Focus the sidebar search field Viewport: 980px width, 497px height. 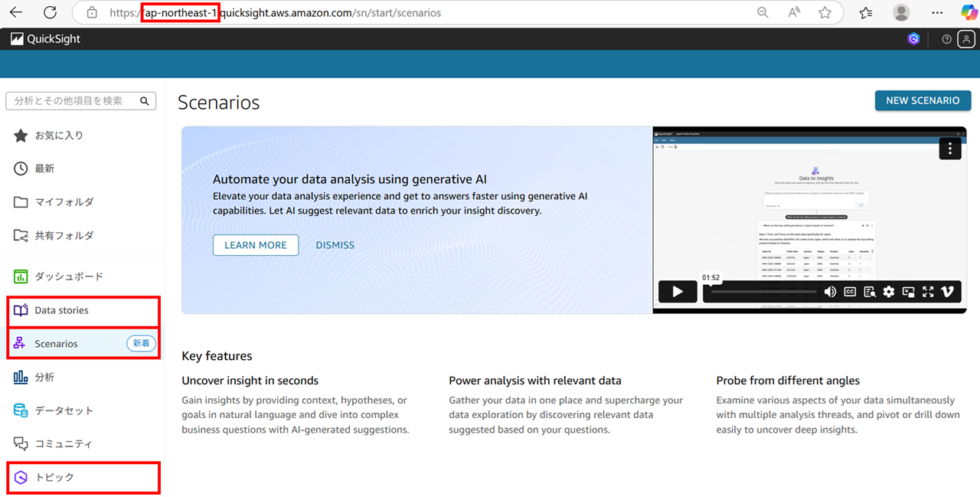(80, 101)
